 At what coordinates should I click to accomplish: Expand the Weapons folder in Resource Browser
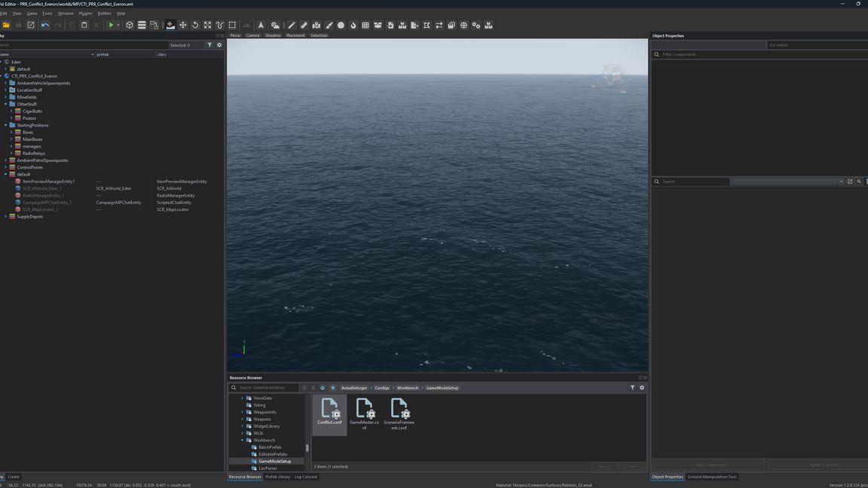point(242,419)
